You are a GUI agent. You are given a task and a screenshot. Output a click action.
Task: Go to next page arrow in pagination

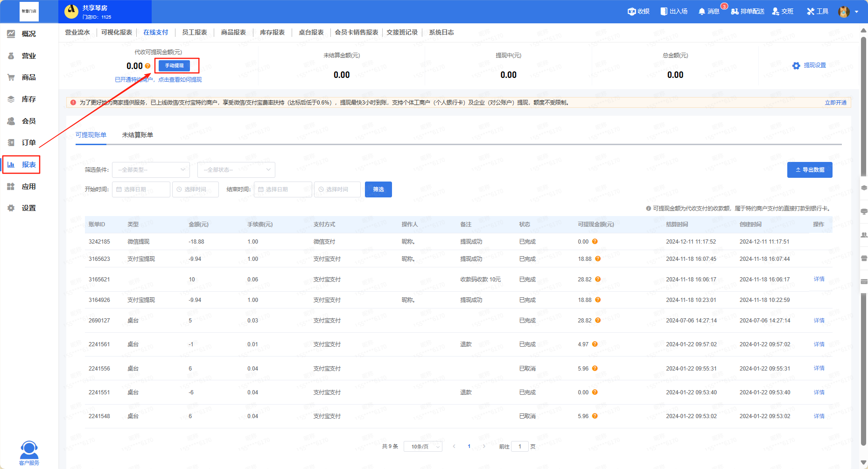click(x=484, y=447)
